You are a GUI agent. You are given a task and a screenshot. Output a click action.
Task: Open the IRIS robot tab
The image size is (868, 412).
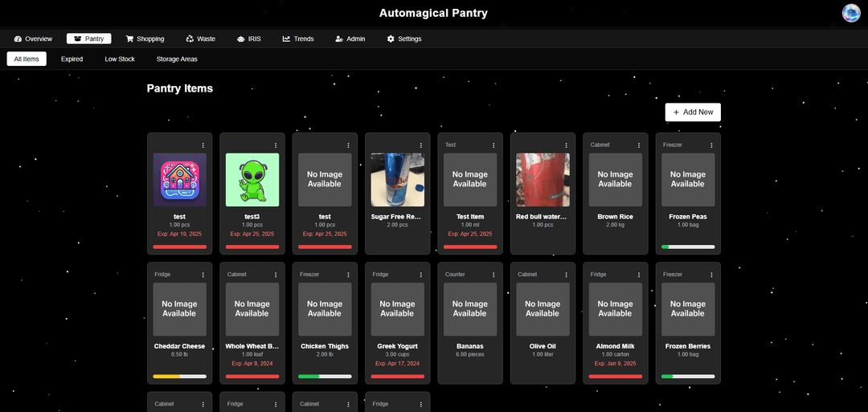(248, 39)
